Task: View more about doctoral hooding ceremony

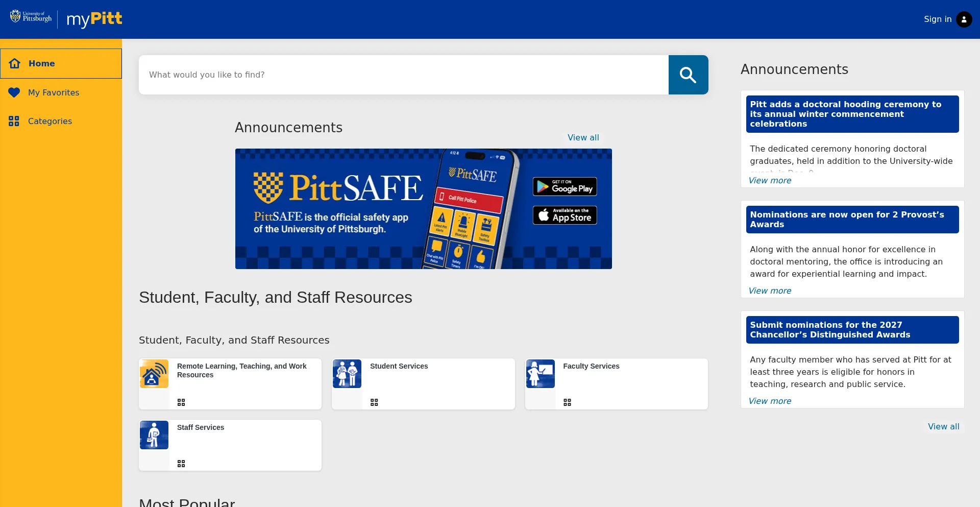Action: click(770, 180)
